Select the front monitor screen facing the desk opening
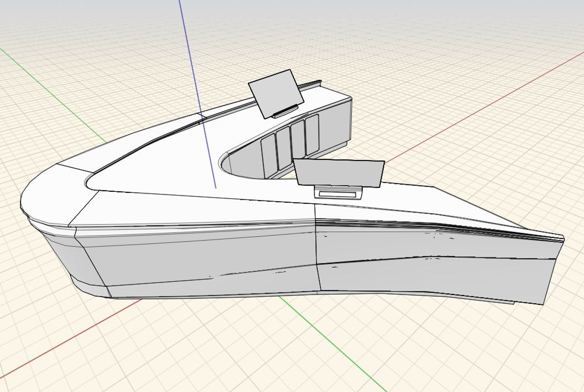This screenshot has width=584, height=392. 339,173
